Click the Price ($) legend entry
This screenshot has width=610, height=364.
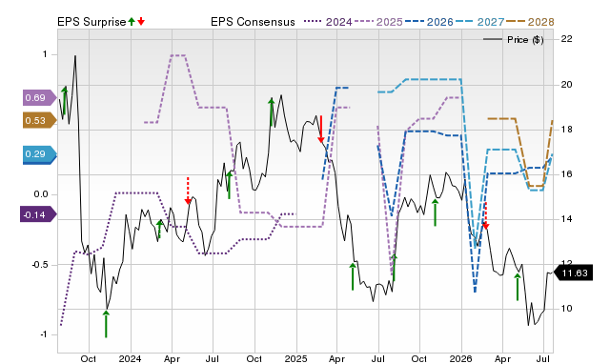[x=514, y=40]
